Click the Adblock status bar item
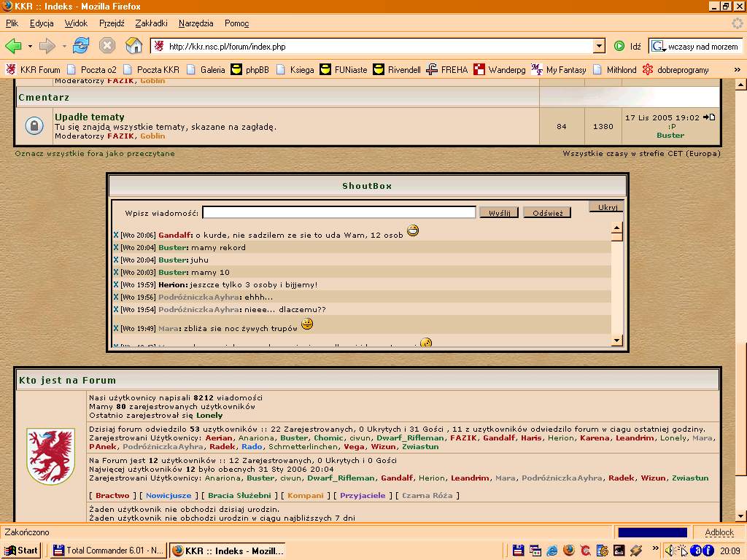747x560 pixels. point(719,532)
